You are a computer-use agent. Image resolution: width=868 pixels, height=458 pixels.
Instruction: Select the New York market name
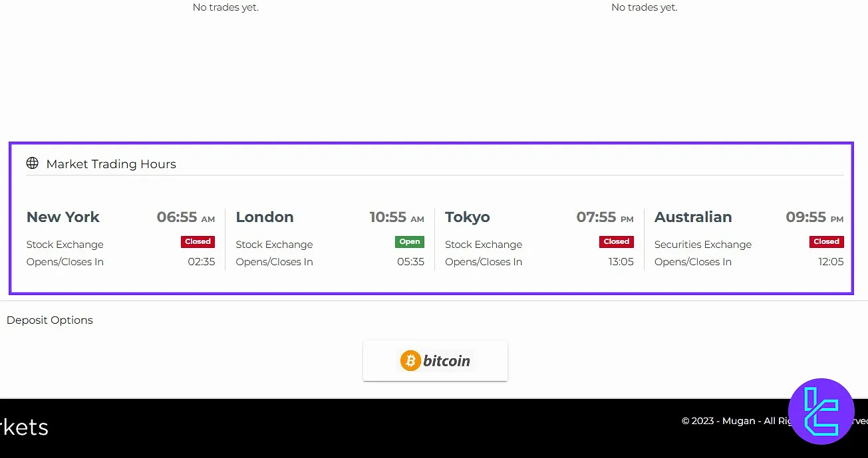pyautogui.click(x=63, y=217)
